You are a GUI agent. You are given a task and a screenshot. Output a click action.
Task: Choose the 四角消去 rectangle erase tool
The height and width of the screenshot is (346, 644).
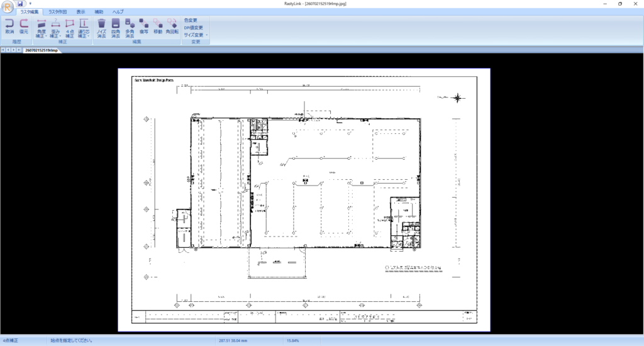(116, 28)
